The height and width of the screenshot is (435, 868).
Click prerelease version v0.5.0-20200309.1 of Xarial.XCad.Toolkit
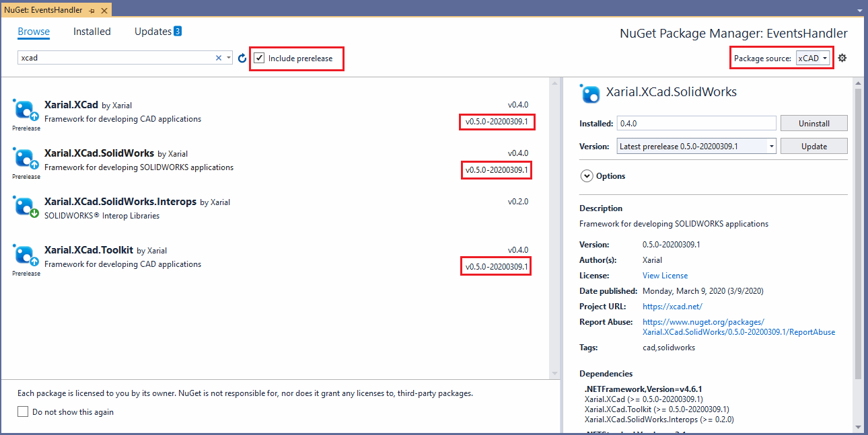point(497,267)
